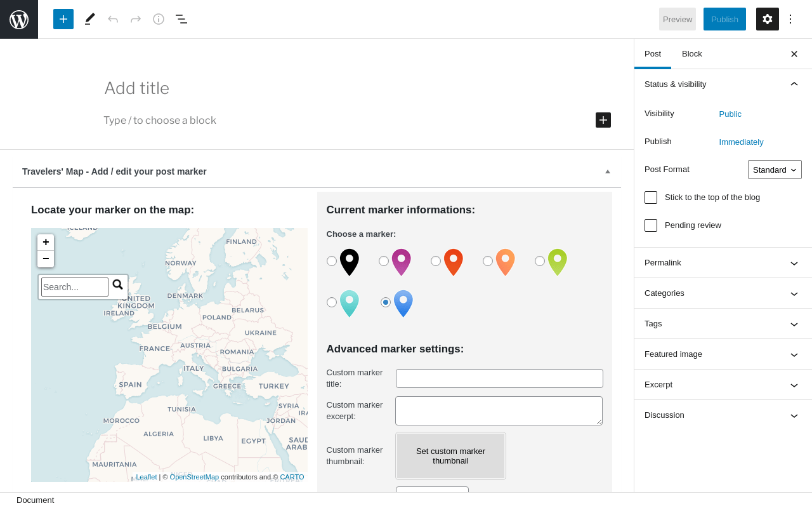
Task: Click the map search magnifier icon
Action: point(118,285)
